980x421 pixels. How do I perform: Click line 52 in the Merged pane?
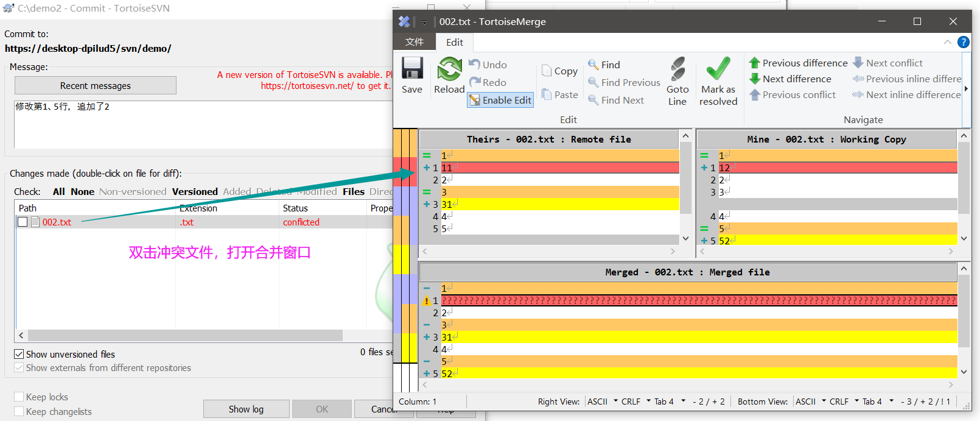688,373
